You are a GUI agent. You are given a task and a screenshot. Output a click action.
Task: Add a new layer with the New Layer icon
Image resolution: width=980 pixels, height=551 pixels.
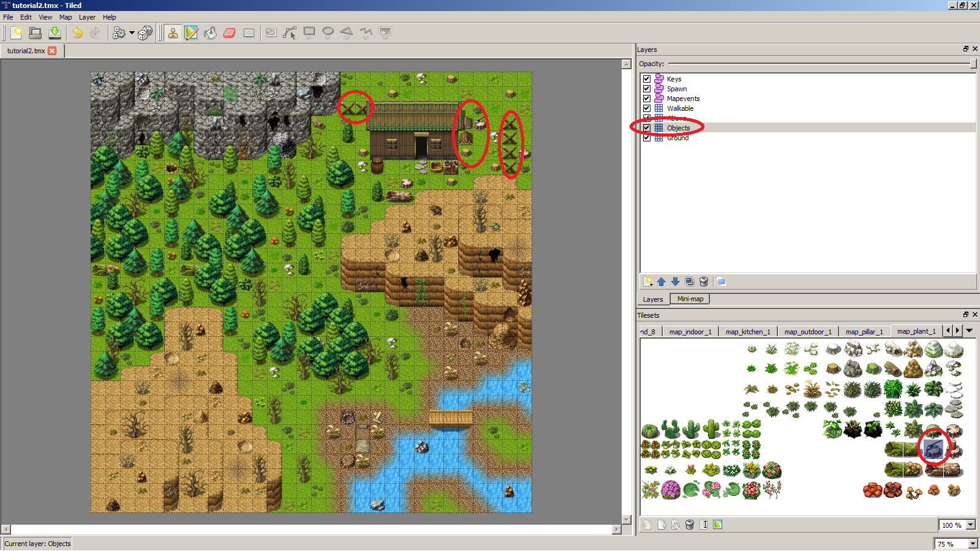tap(648, 282)
